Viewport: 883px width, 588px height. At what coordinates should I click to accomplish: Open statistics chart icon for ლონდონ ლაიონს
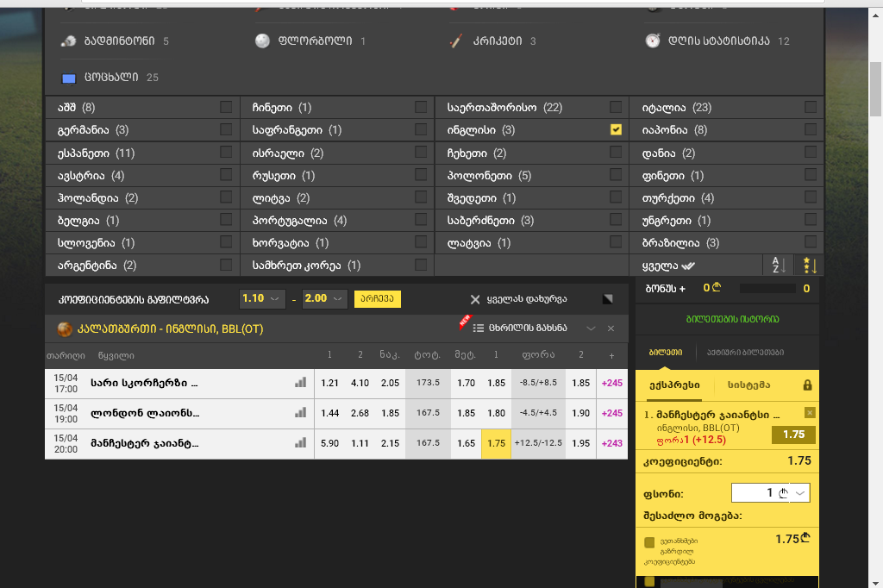click(300, 413)
